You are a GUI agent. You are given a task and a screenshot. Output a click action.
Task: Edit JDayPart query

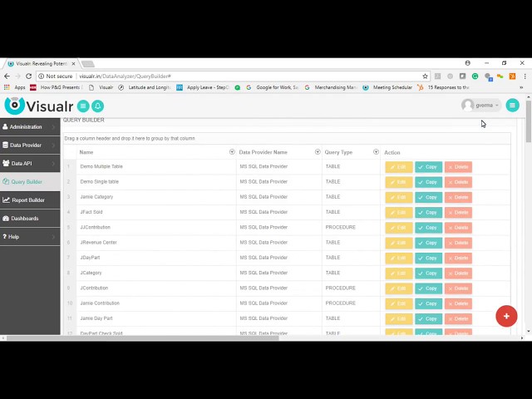pos(399,259)
